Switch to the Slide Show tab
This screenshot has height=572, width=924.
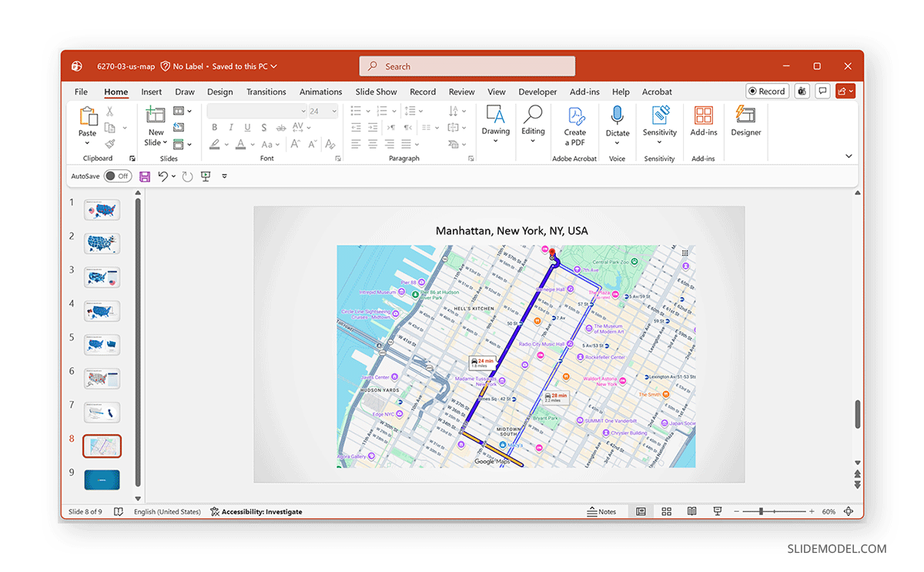tap(377, 92)
